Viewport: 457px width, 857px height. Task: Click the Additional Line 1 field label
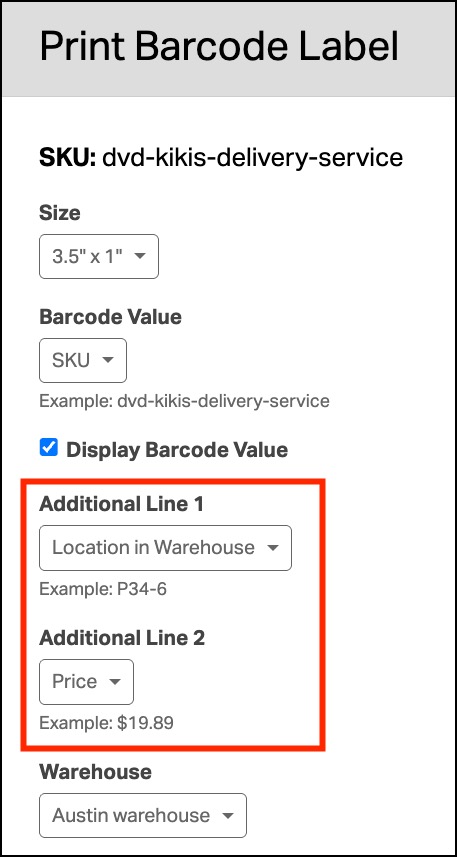(121, 504)
